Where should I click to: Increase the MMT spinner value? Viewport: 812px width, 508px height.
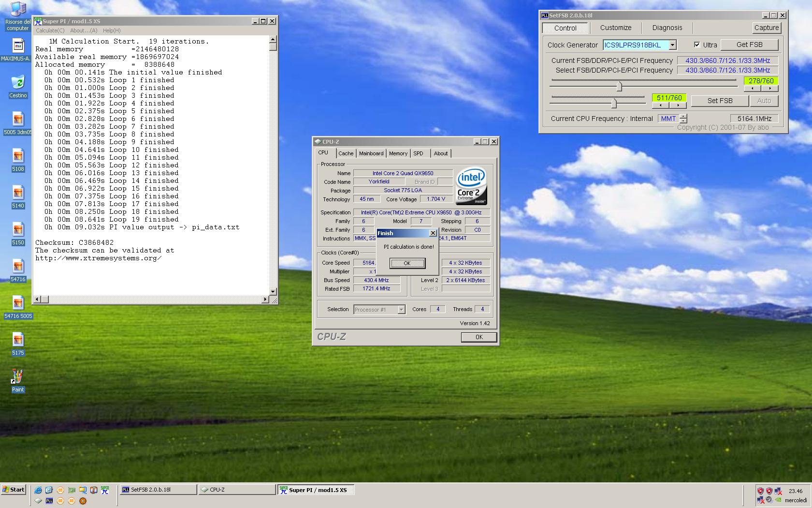click(683, 116)
